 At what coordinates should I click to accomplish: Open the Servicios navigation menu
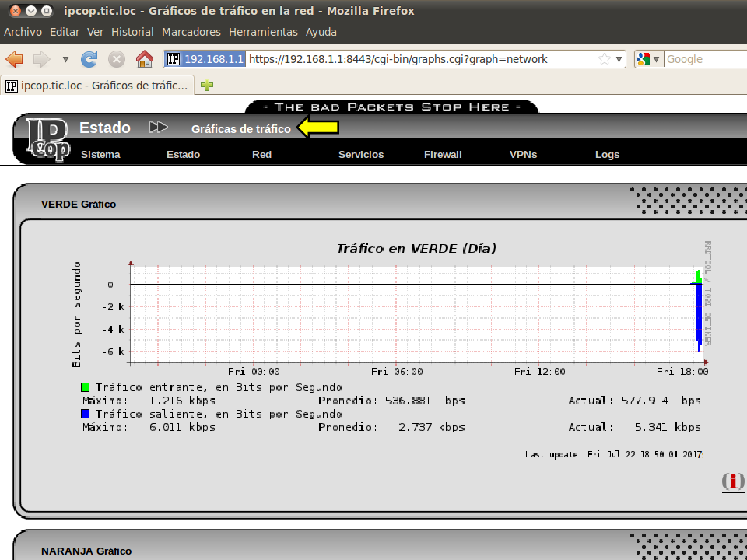361,154
